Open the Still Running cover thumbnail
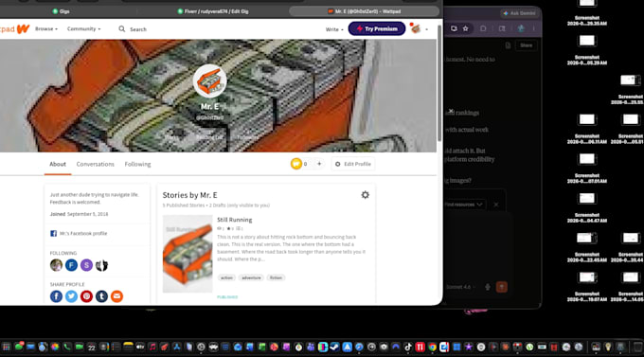Viewport: 644px width, 357px height. point(188,254)
